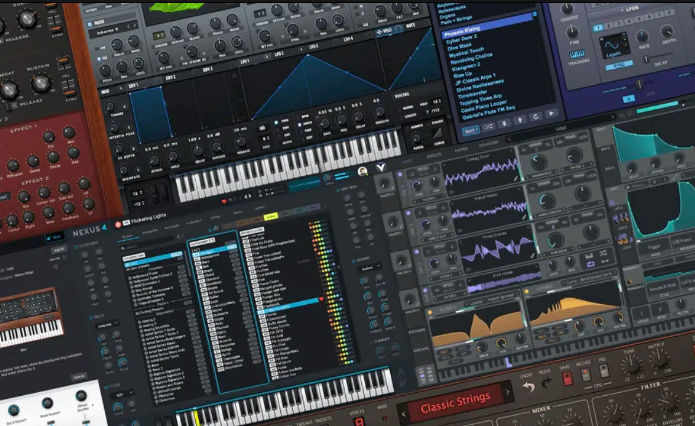This screenshot has height=426, width=695.
Task: Open the Browser tab in Nexus 4
Action: [x=128, y=236]
